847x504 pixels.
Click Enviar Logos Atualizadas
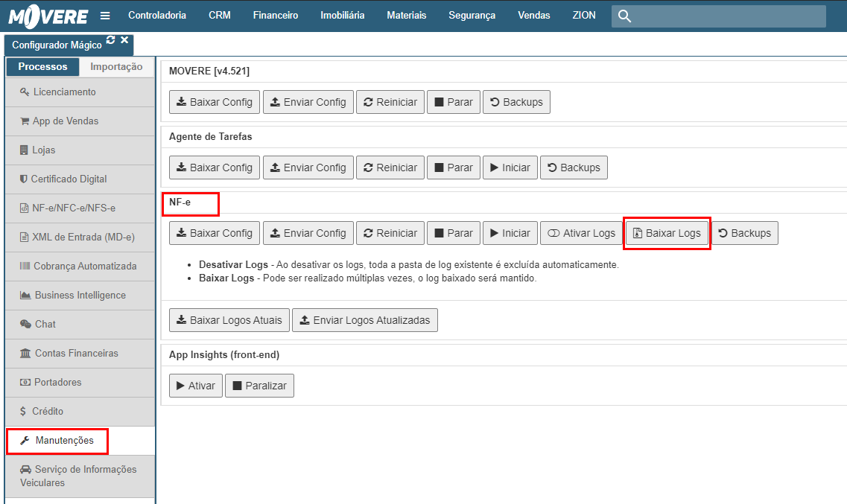pyautogui.click(x=365, y=321)
